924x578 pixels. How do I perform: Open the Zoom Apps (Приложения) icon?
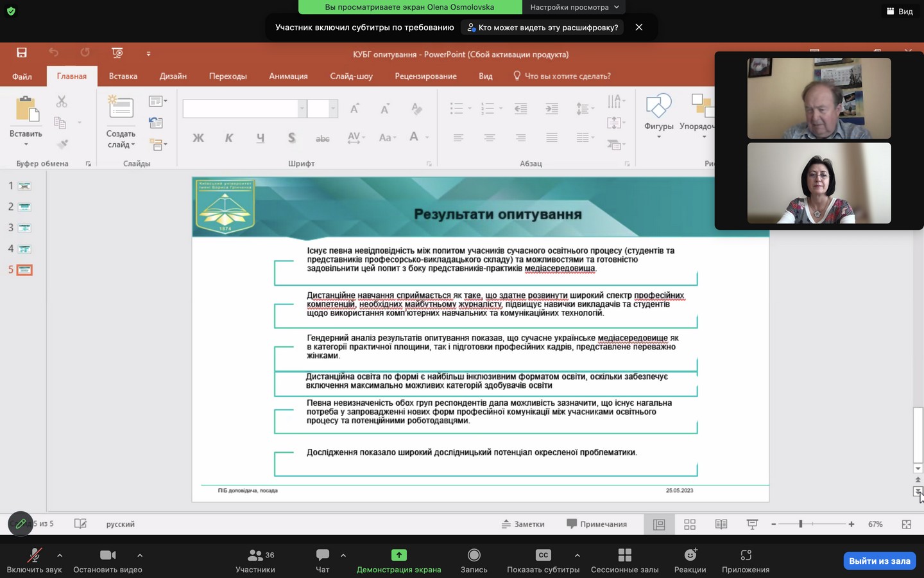click(x=745, y=556)
